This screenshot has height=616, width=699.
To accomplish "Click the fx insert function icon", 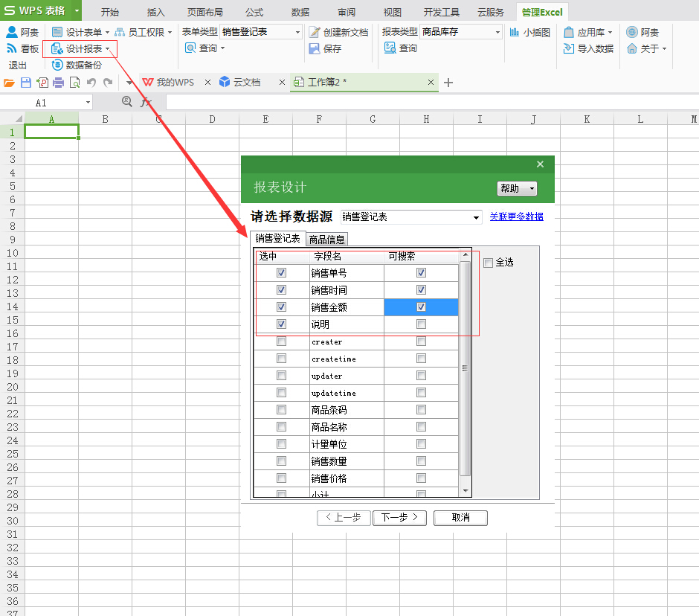I will point(146,102).
